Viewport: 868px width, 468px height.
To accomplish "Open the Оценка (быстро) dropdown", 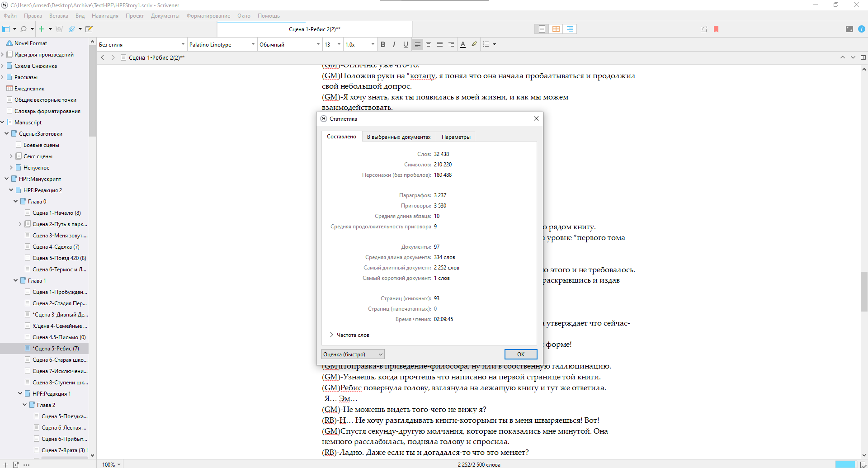I will 353,355.
